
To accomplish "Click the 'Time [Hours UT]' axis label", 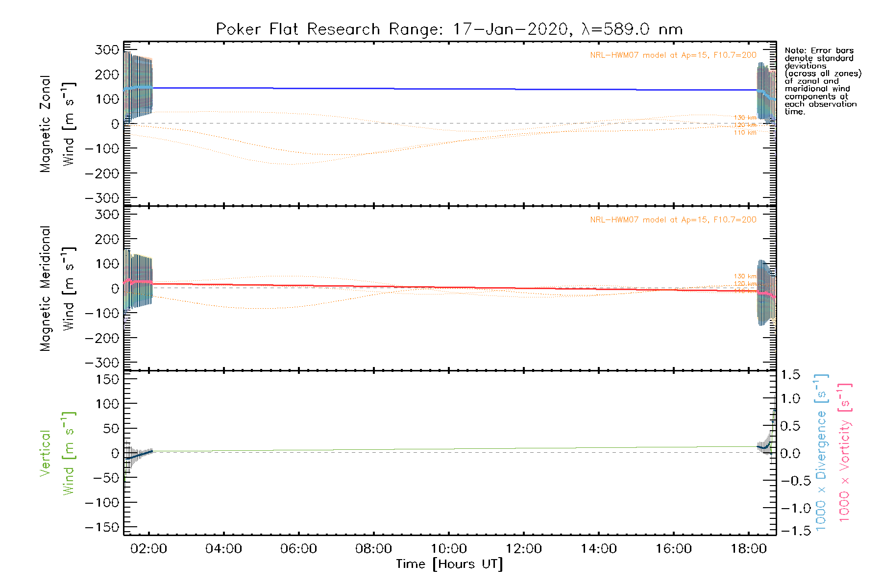I will pyautogui.click(x=449, y=564).
